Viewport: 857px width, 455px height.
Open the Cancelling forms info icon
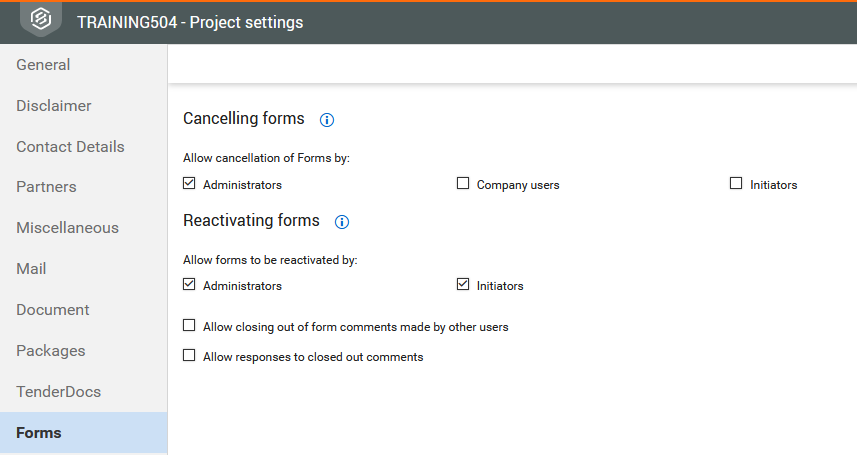(x=327, y=120)
